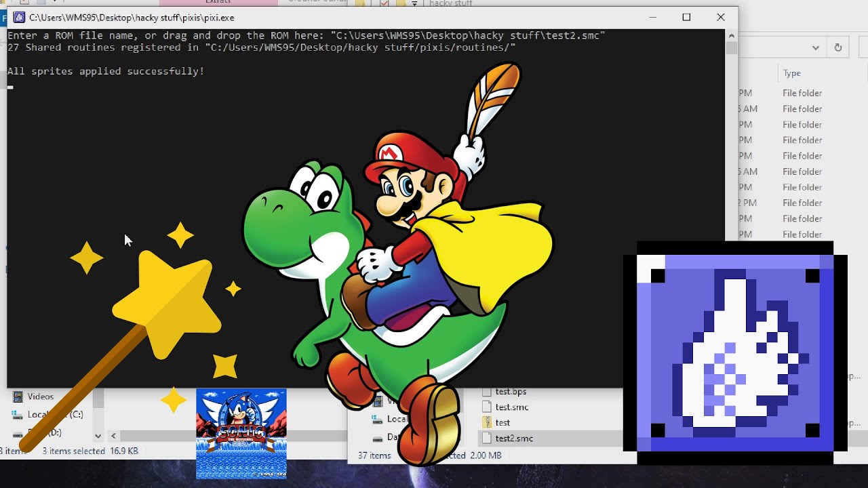The image size is (868, 488).
Task: Click the 'Enter a ROM file name' console line
Action: click(307, 35)
